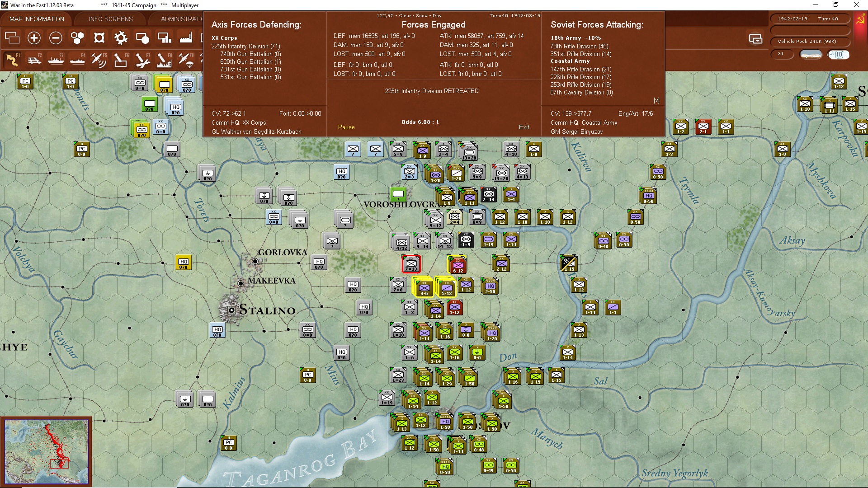Click the fortification level icon

99,38
